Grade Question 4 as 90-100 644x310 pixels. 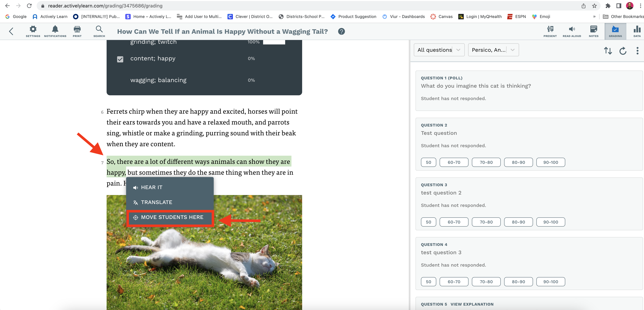[x=550, y=282]
